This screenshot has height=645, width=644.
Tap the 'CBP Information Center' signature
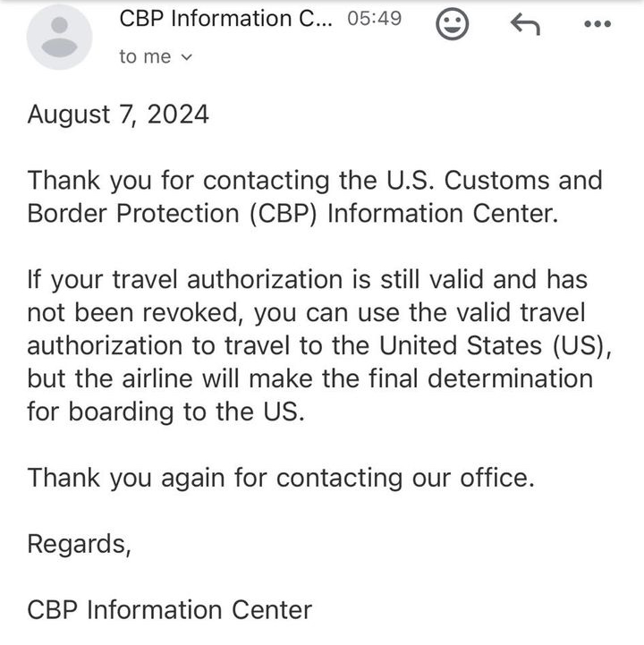click(x=169, y=609)
